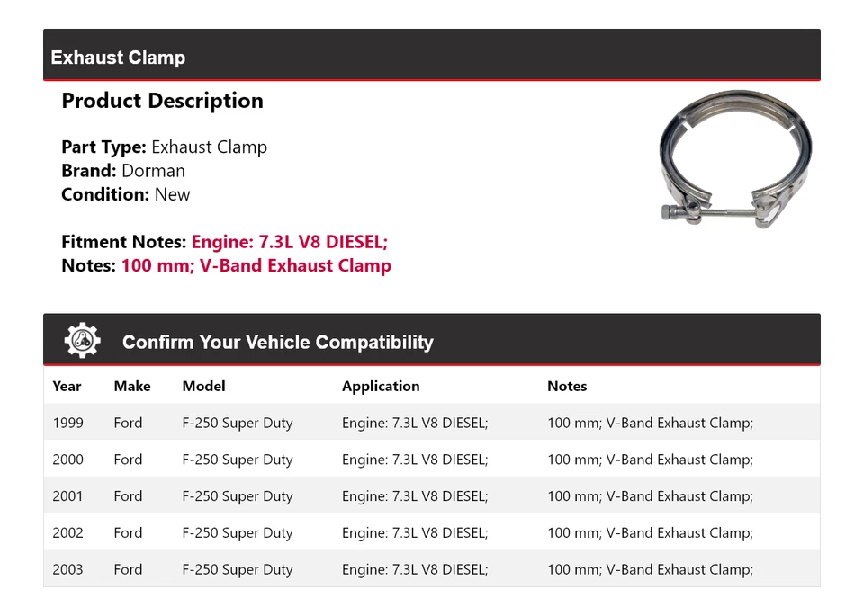Click the Exhaust Clamp header bar title
This screenshot has width=864, height=616.
[x=118, y=58]
